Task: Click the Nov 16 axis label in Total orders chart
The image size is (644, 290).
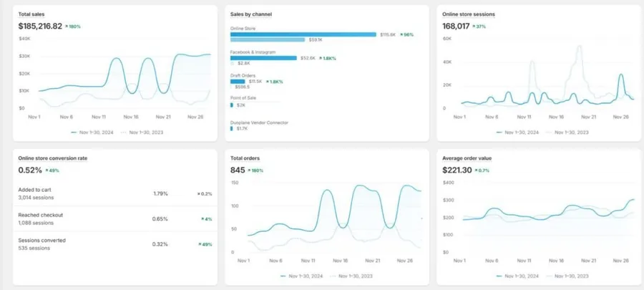Action: [x=341, y=261]
